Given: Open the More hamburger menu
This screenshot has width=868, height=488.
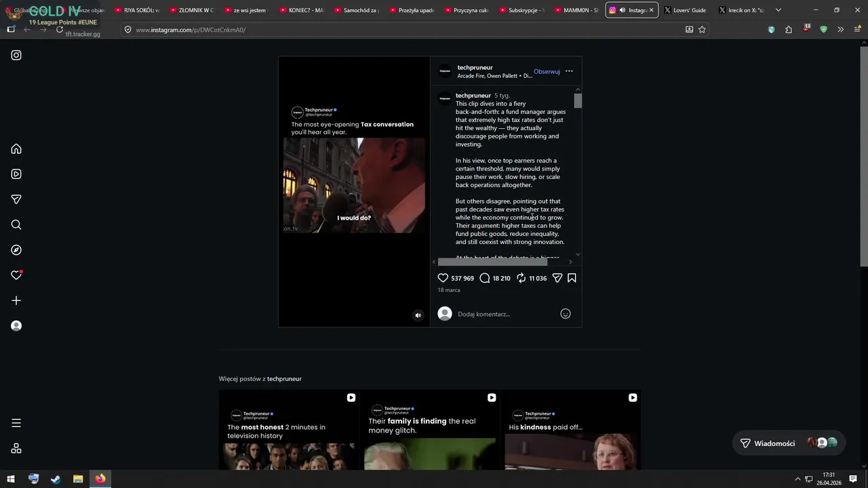Looking at the screenshot, I should pyautogui.click(x=16, y=423).
